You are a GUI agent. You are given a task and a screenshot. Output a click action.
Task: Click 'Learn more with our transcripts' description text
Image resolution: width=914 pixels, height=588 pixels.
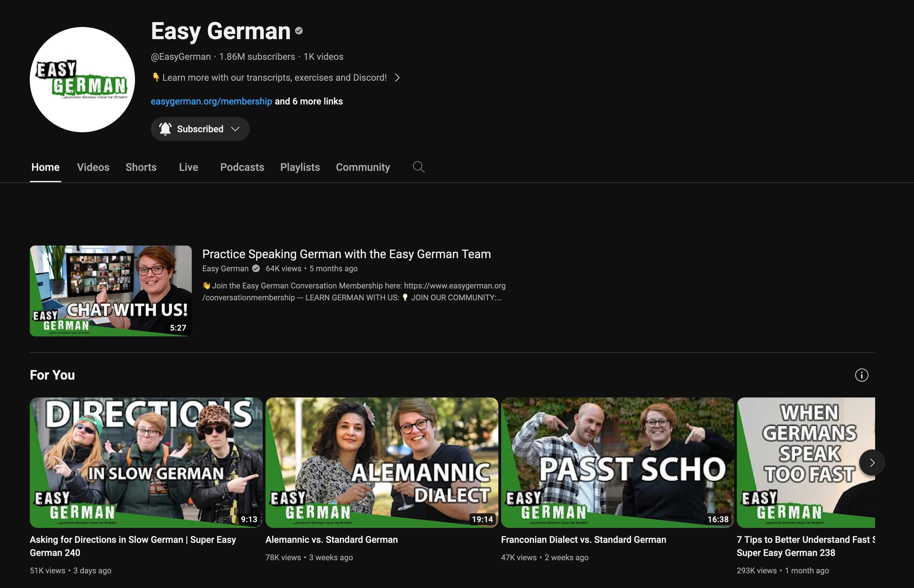click(x=275, y=77)
